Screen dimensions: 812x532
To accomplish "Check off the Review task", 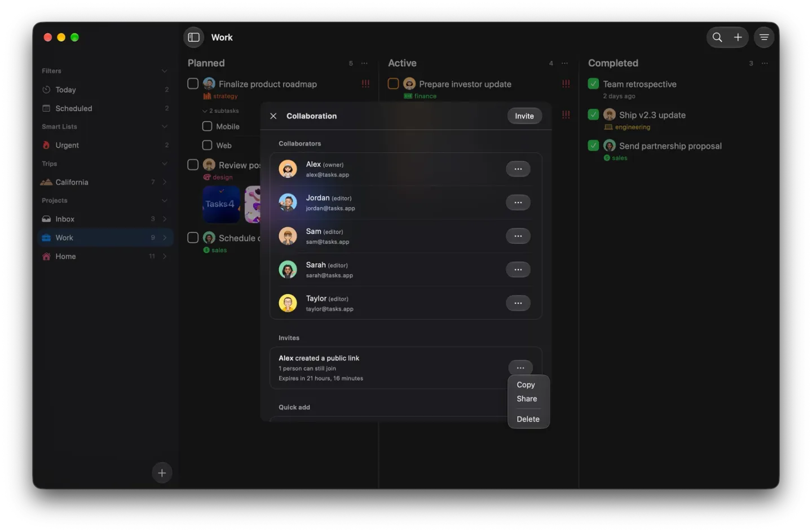I will point(193,165).
